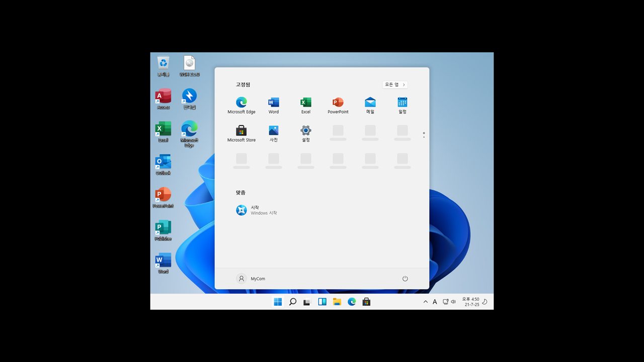Open Task View on the taskbar
This screenshot has width=644, height=362.
[x=307, y=302]
